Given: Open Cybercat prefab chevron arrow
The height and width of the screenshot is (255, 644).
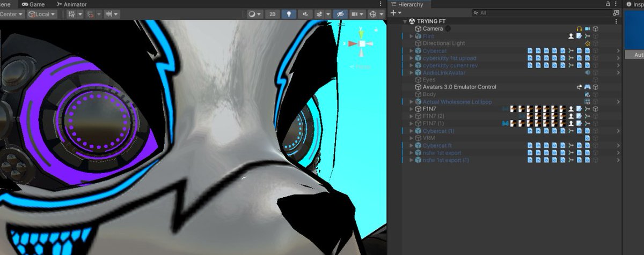Looking at the screenshot, I should tap(618, 51).
